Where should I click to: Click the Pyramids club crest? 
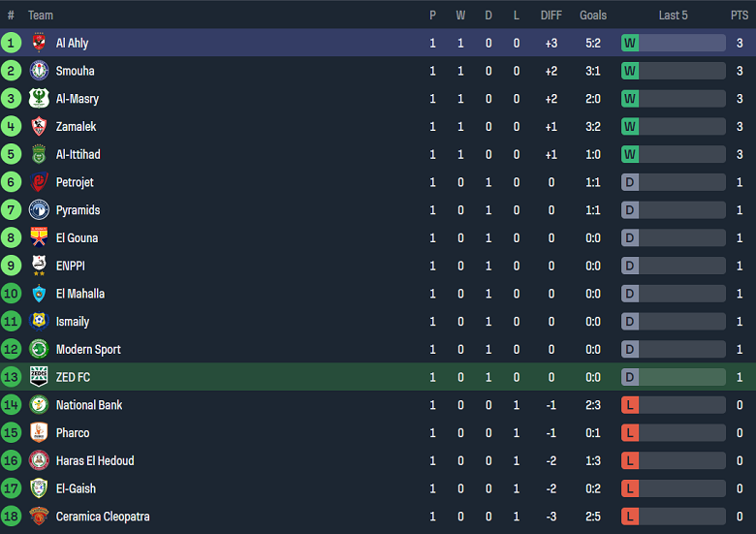(39, 210)
